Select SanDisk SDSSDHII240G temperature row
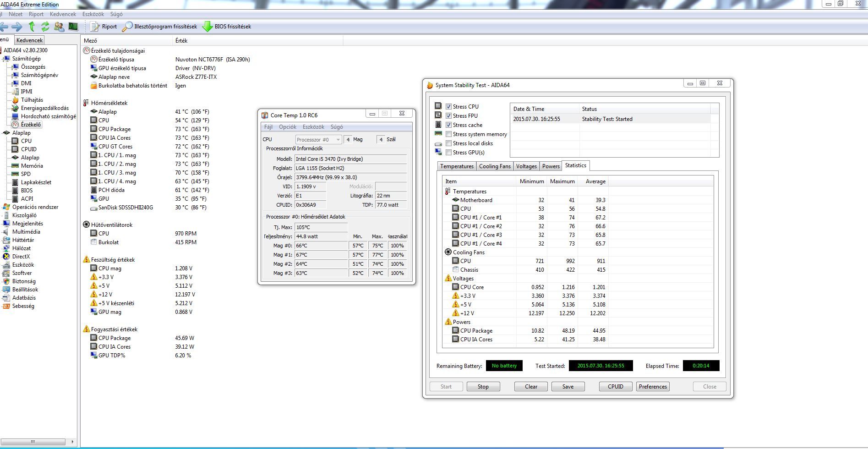The image size is (868, 449). coord(149,208)
